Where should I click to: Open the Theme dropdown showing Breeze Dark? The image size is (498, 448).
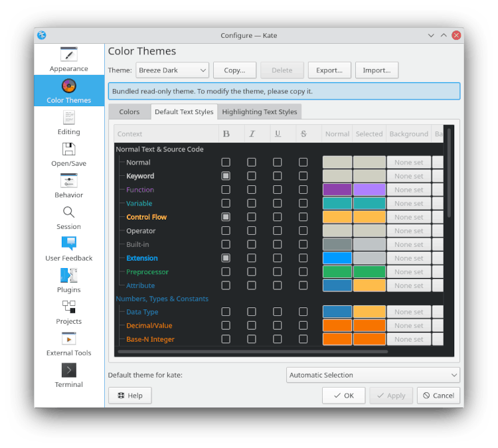click(172, 70)
